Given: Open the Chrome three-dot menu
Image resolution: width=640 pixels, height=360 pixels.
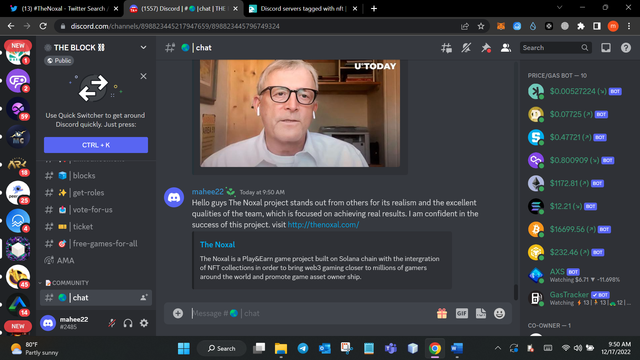Looking at the screenshot, I should pos(629,26).
